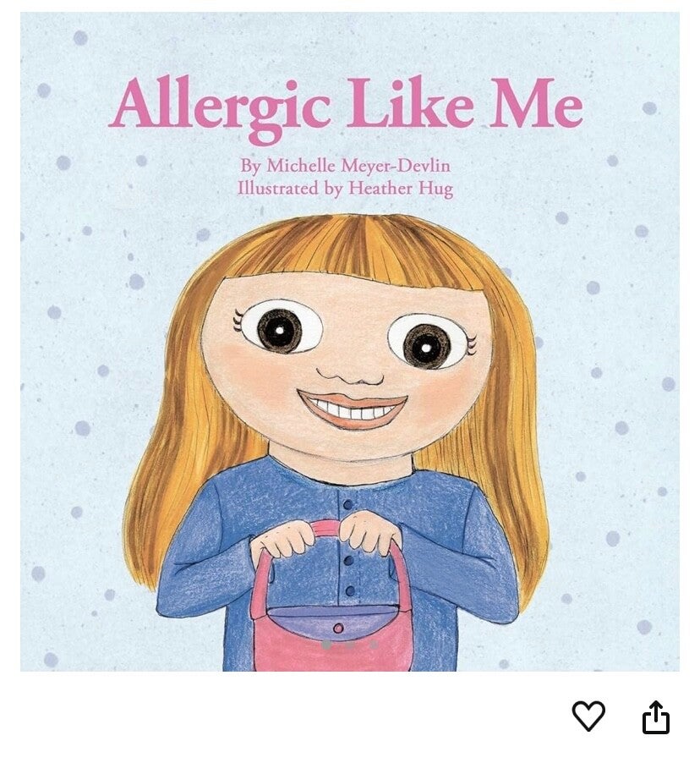Click the Allergic Like Me title text
Image resolution: width=700 pixels, height=763 pixels.
coord(346,108)
